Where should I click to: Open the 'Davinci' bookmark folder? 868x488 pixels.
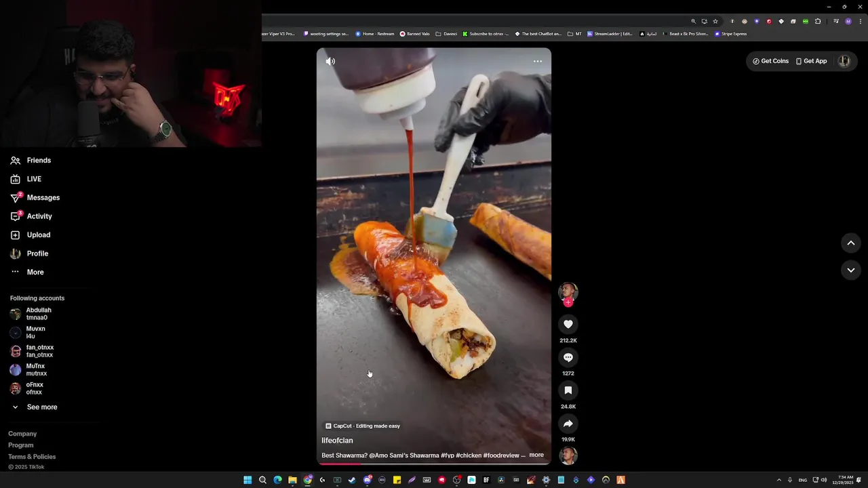tap(446, 34)
